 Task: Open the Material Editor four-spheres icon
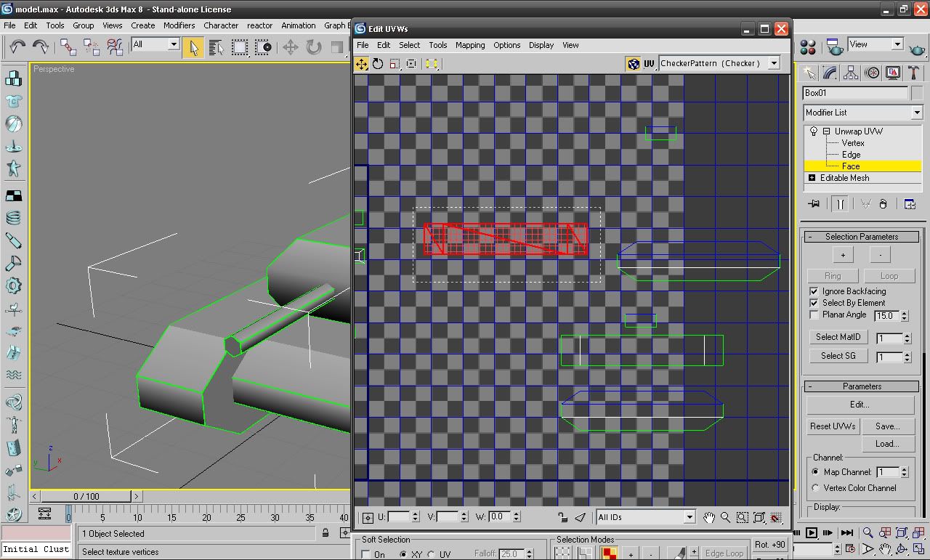coord(808,47)
